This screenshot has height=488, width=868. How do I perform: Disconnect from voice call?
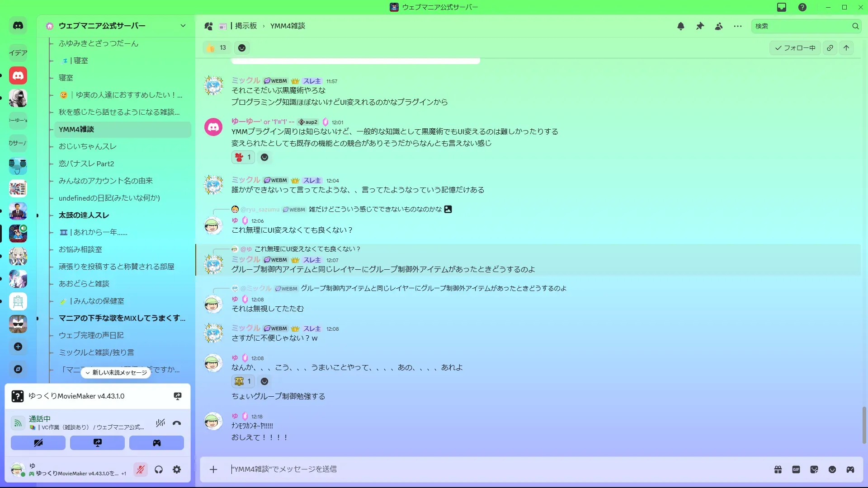coord(177,423)
